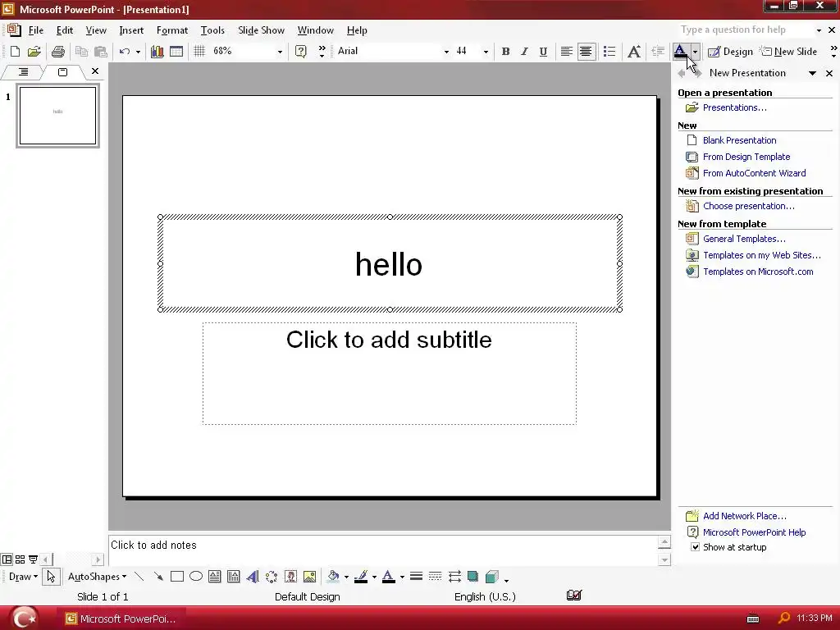This screenshot has width=840, height=630.
Task: Click the Increase Font Size icon
Action: pos(634,52)
